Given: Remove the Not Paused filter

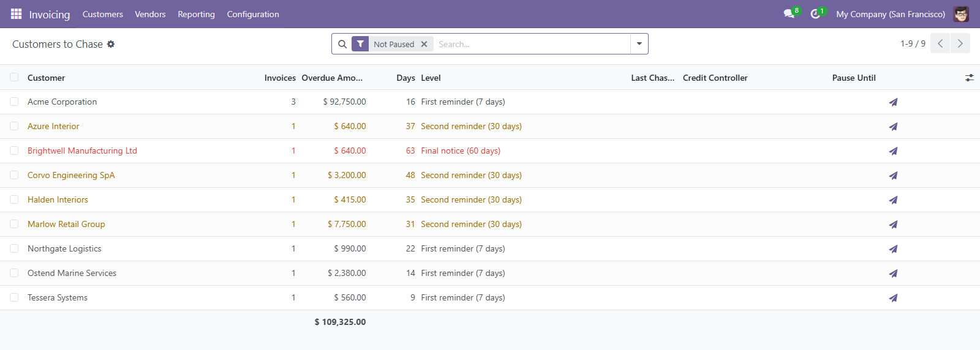Looking at the screenshot, I should [x=424, y=44].
